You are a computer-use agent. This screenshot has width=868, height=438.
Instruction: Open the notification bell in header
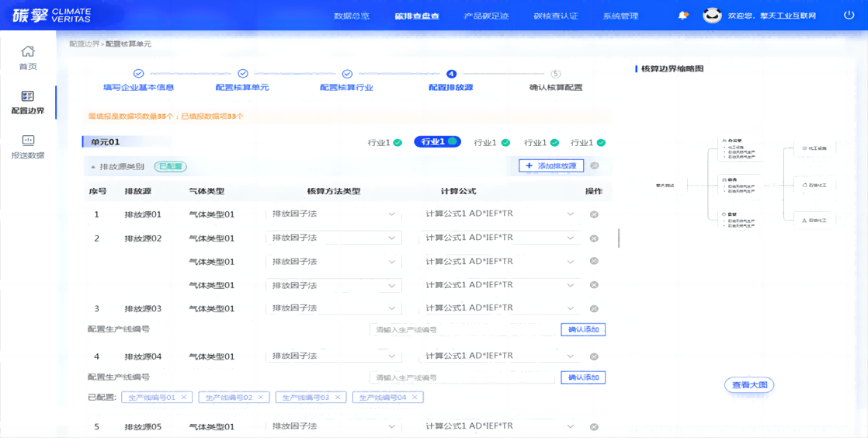pyautogui.click(x=683, y=16)
